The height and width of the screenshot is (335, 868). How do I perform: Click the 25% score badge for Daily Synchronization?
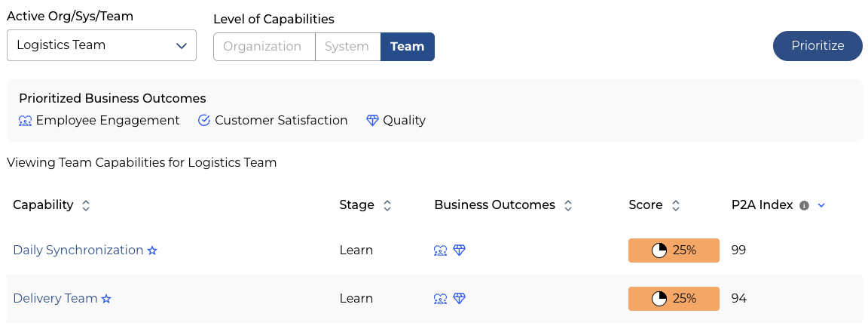(x=674, y=250)
